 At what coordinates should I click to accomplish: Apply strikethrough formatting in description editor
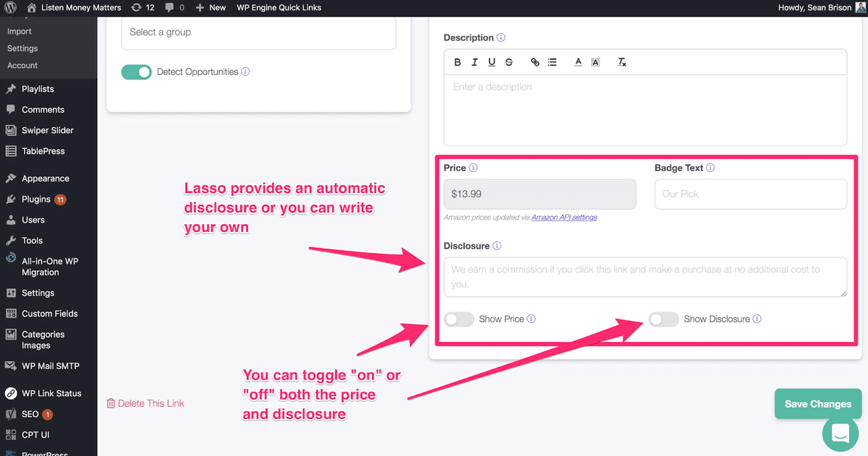(x=509, y=62)
